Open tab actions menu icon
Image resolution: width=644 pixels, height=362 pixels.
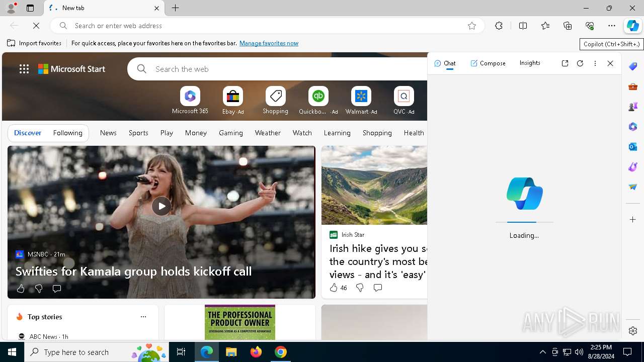tap(30, 8)
